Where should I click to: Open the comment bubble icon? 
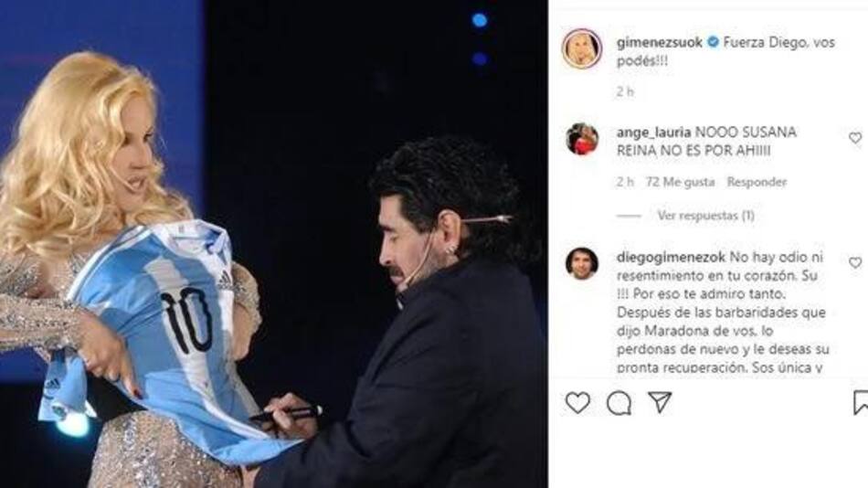point(619,403)
